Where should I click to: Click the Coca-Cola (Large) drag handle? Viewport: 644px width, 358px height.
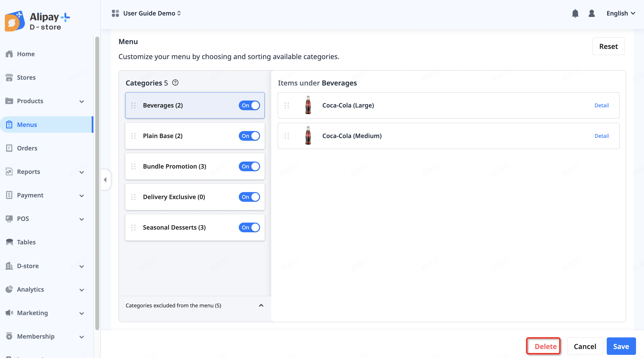point(286,105)
